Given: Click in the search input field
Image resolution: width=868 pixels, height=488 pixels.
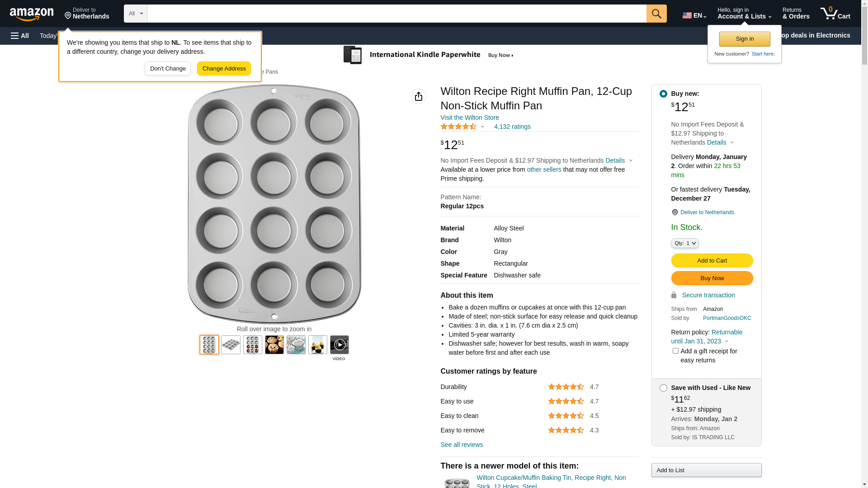Looking at the screenshot, I should [x=396, y=14].
